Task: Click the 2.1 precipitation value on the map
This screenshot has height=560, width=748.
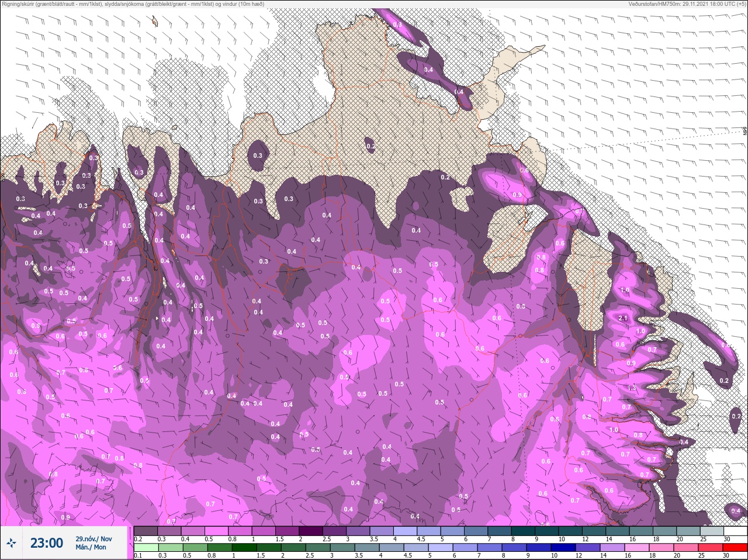Action: [622, 318]
